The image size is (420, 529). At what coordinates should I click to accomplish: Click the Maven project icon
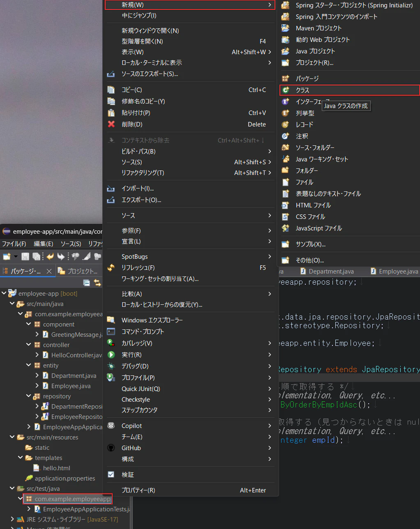pos(286,28)
